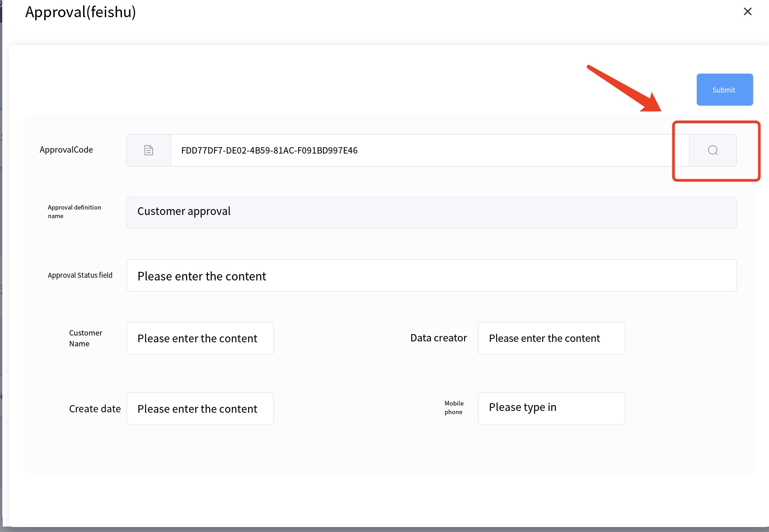The width and height of the screenshot is (769, 532).
Task: Click the Customer approval definition name field
Action: pos(431,212)
